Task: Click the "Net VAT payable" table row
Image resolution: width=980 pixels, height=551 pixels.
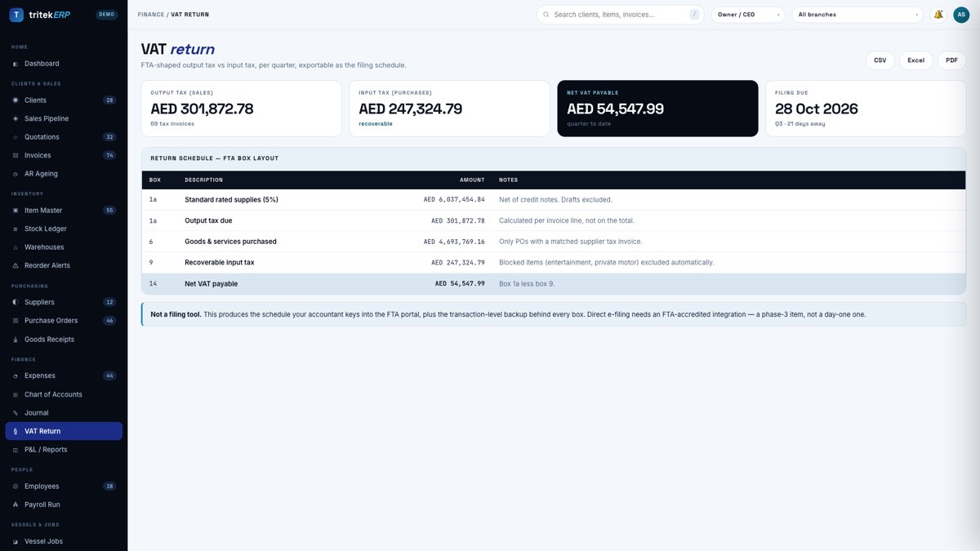Action: [554, 284]
